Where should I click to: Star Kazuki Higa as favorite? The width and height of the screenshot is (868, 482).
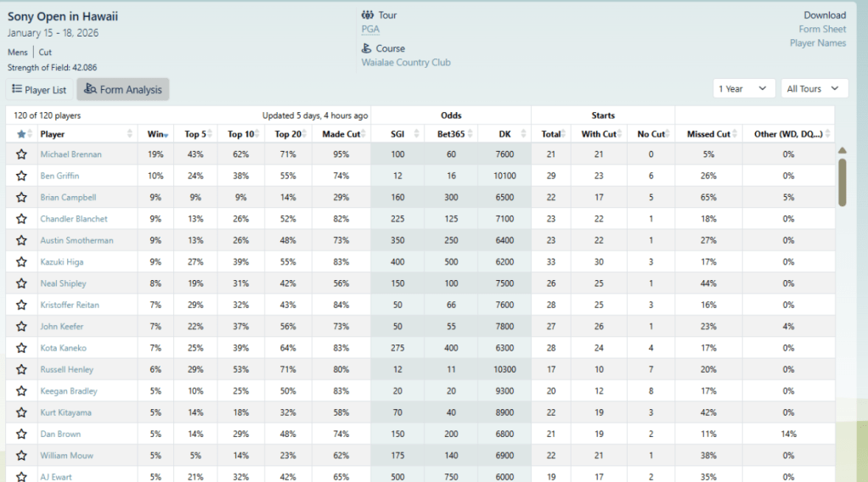click(21, 262)
